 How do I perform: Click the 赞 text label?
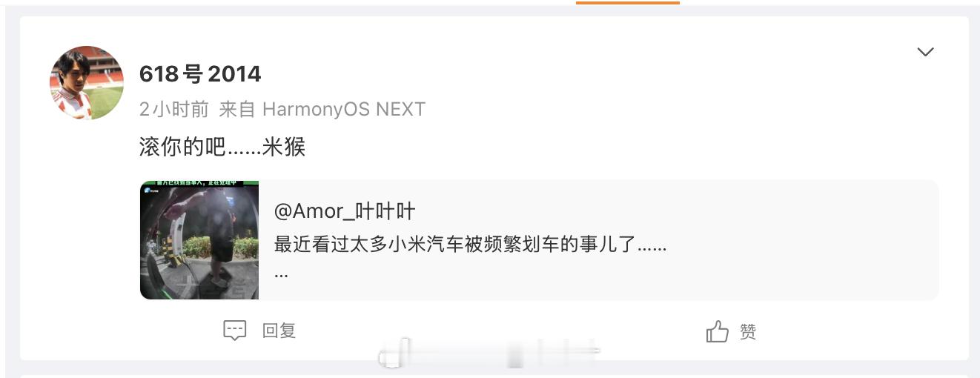(748, 331)
